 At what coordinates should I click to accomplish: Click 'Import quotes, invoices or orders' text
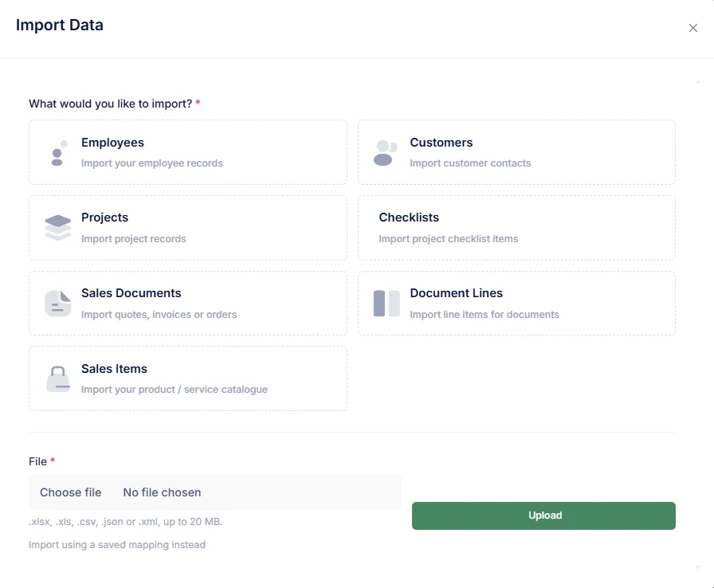[159, 315]
